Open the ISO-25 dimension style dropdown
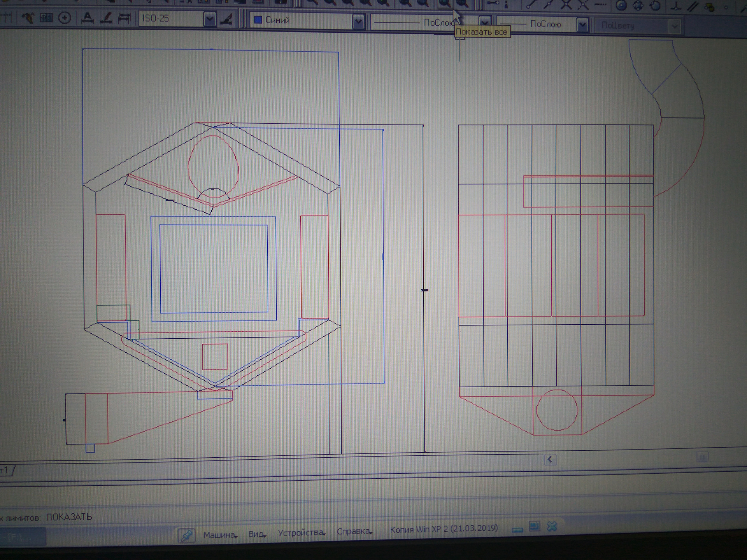This screenshot has width=747, height=560. (x=209, y=19)
